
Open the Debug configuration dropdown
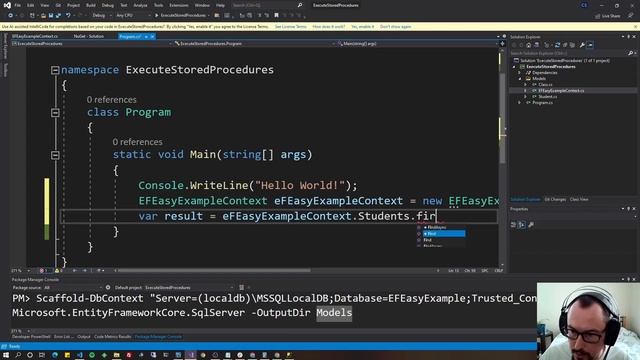tap(102, 16)
